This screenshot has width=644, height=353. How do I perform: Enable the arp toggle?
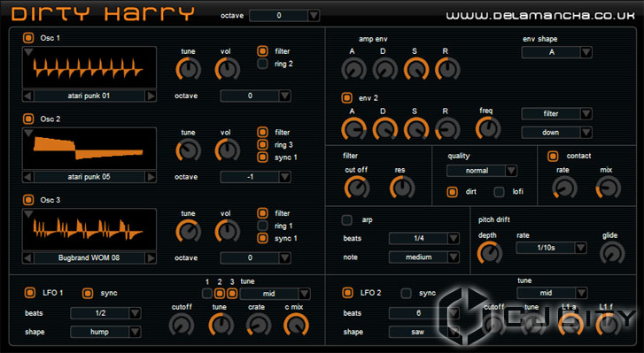[347, 220]
